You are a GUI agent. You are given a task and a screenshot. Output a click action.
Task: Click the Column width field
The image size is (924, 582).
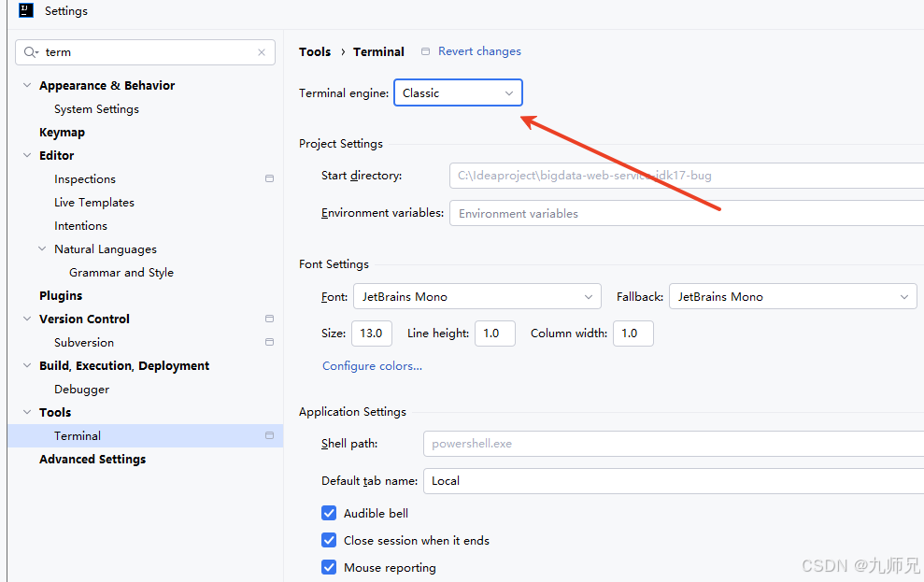pos(633,334)
